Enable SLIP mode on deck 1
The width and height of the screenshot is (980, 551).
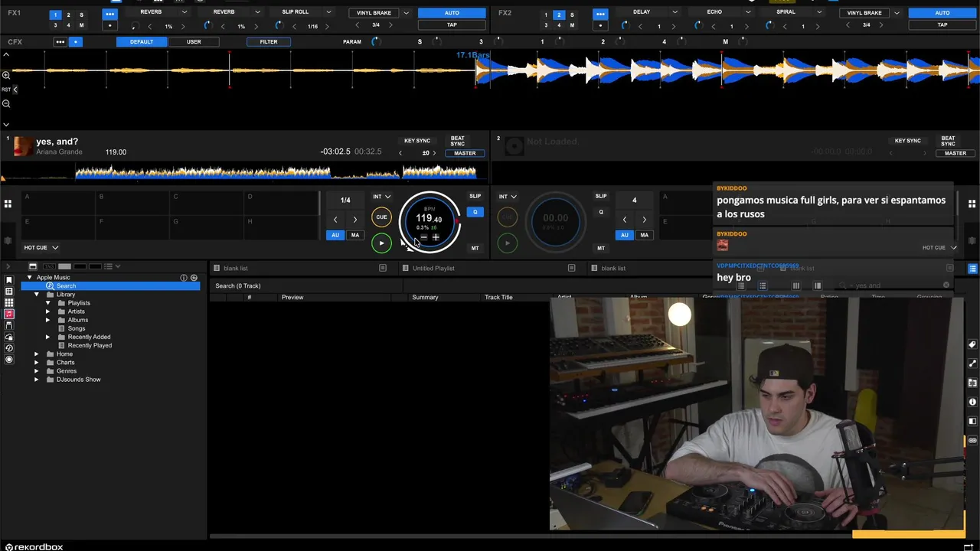pyautogui.click(x=475, y=196)
